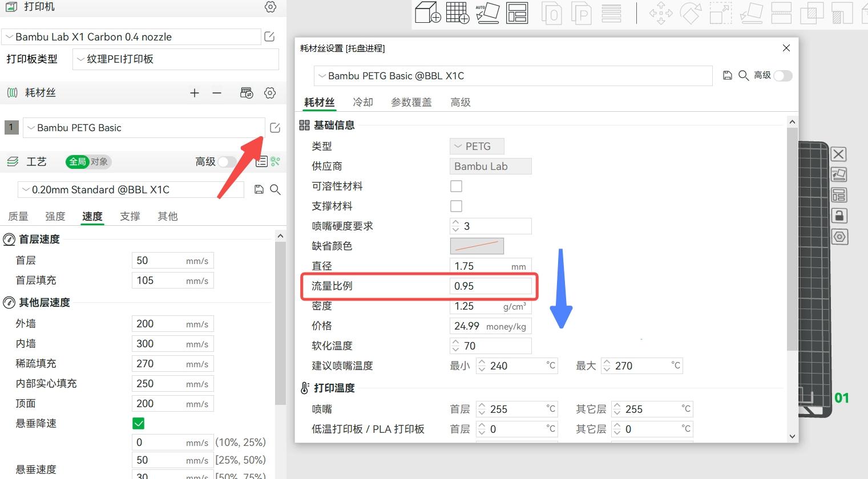Click the dialog scrollbar down arrow

(792, 436)
